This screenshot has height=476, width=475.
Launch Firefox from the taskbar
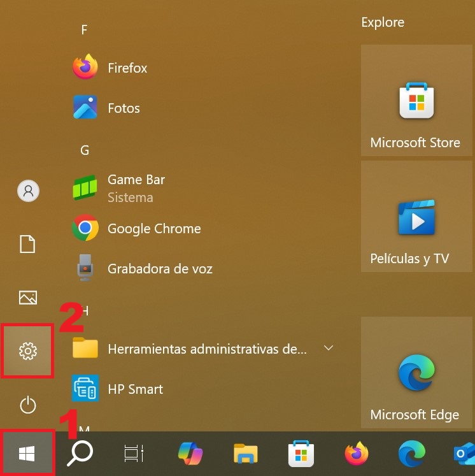[x=357, y=454]
